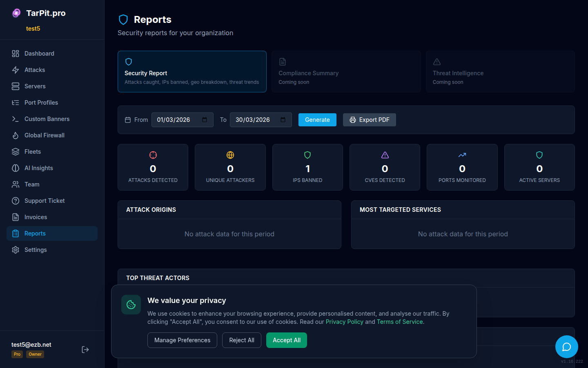Open date picker on To date field

coord(283,120)
